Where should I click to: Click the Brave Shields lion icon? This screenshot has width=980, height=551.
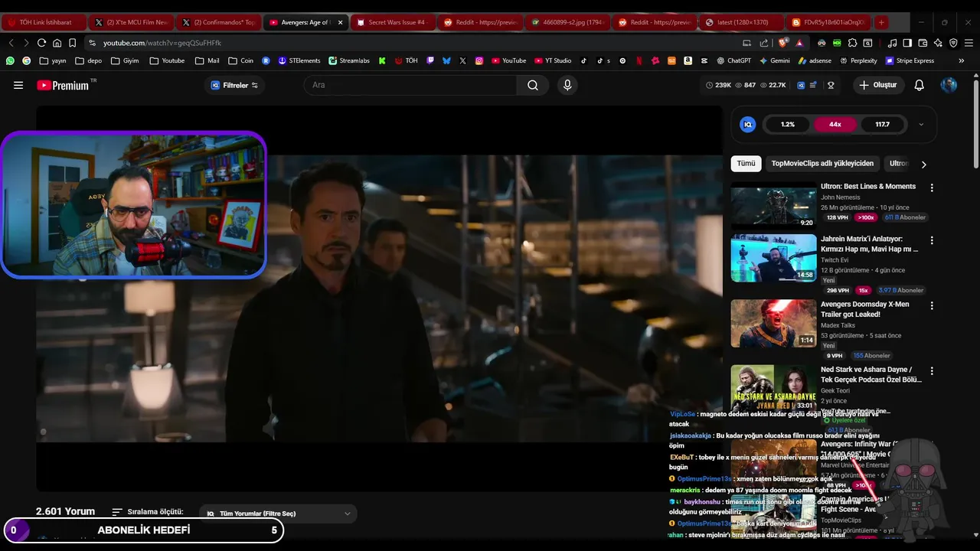click(x=783, y=43)
